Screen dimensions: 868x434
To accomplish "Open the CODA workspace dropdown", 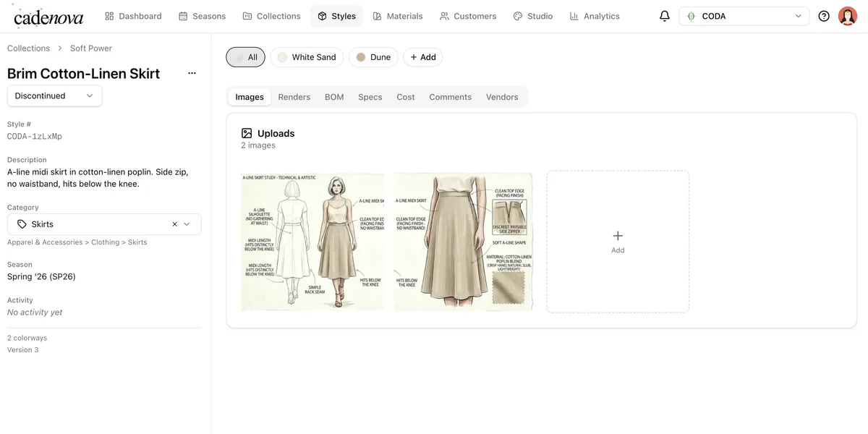I will click(744, 16).
